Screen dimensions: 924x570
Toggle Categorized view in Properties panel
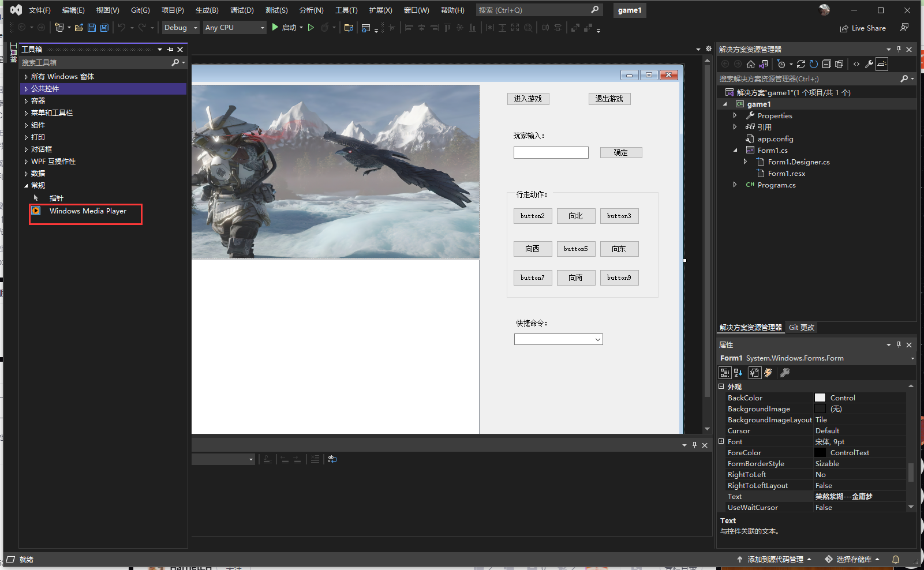point(725,373)
